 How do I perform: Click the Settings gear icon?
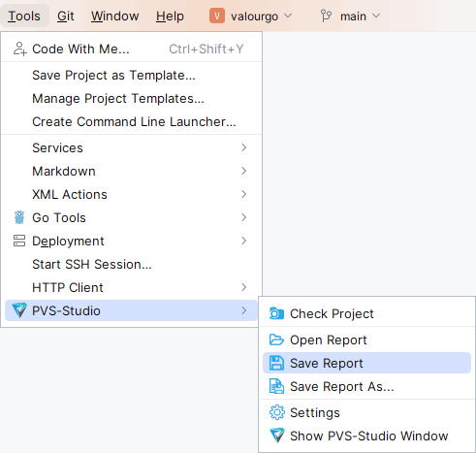[x=277, y=412]
